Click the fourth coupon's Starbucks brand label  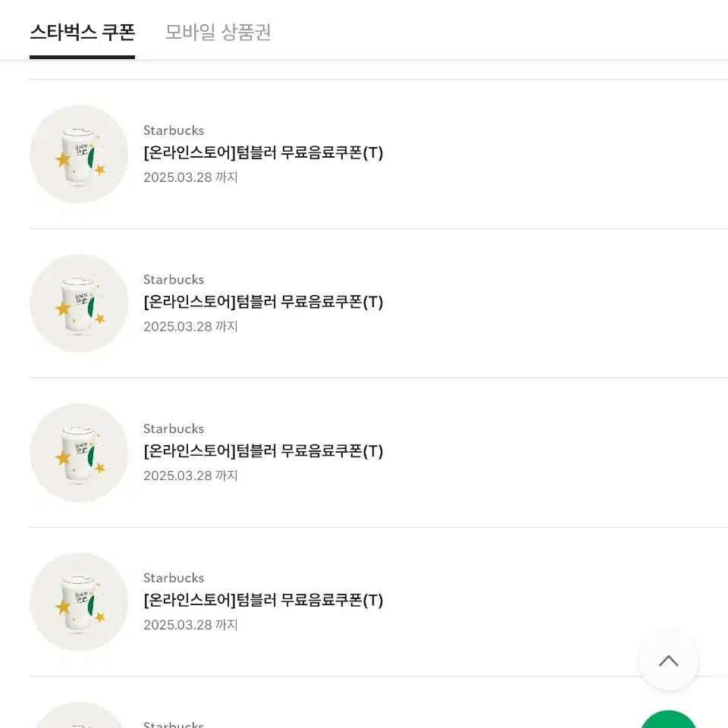point(174,578)
